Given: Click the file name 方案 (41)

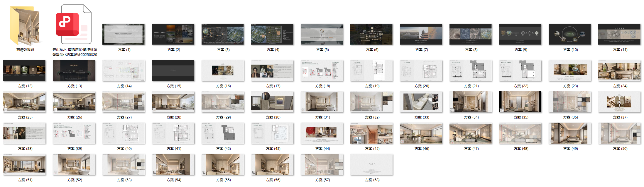Looking at the screenshot, I should [174, 149].
